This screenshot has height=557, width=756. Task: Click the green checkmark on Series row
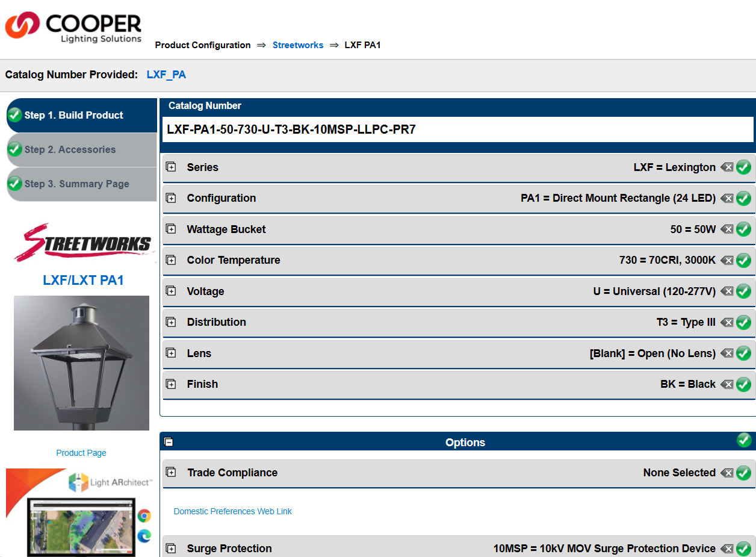(x=744, y=167)
